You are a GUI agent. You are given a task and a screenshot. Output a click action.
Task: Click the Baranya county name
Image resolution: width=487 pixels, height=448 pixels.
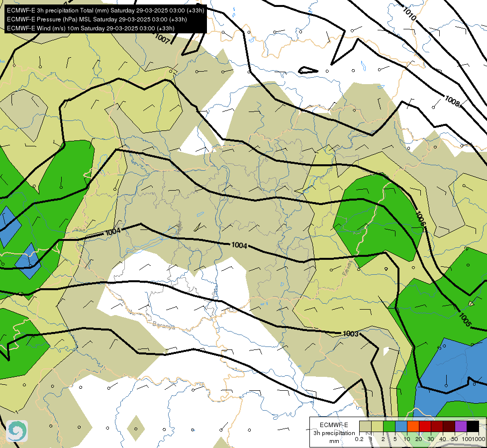[x=164, y=326]
